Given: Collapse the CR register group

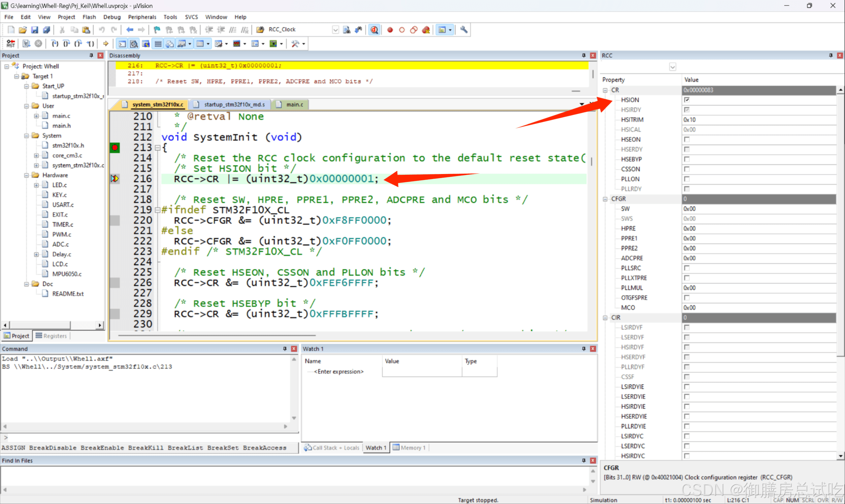Looking at the screenshot, I should click(605, 90).
